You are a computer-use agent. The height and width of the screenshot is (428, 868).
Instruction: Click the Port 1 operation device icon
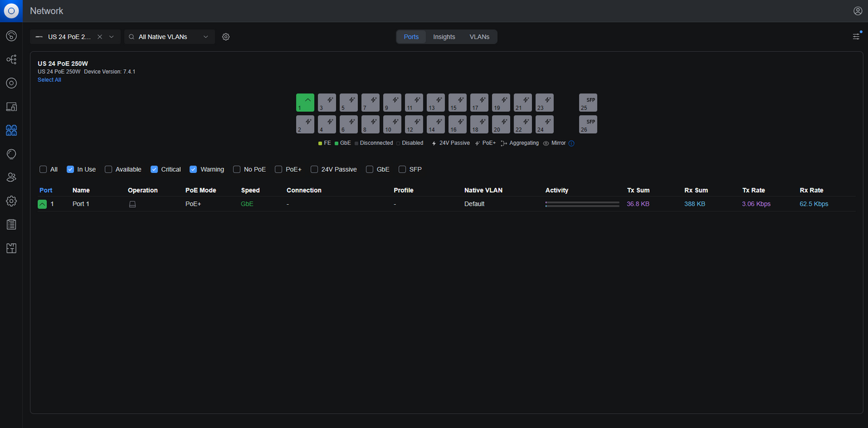tap(133, 204)
